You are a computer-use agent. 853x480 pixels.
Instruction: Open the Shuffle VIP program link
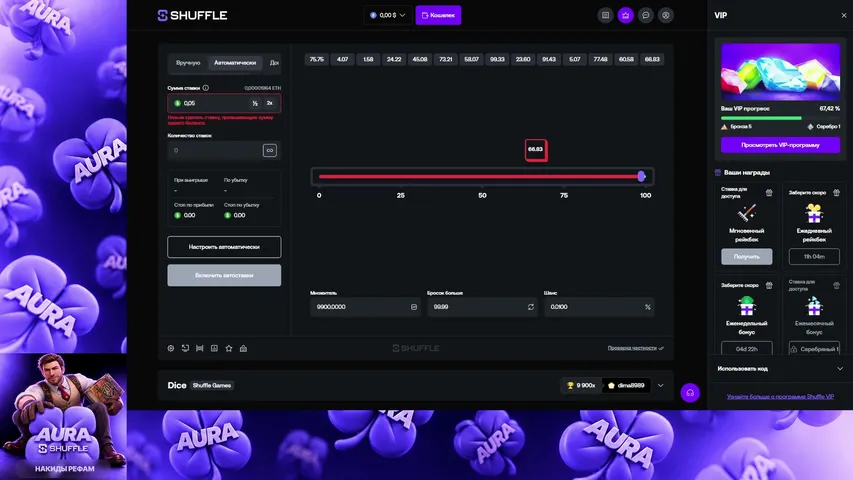click(781, 396)
